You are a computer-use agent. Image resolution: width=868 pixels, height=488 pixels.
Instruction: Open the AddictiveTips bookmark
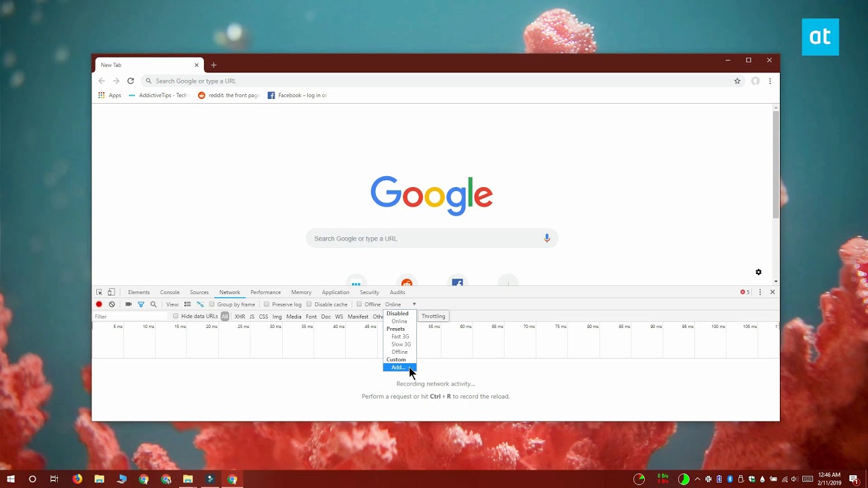click(x=158, y=96)
